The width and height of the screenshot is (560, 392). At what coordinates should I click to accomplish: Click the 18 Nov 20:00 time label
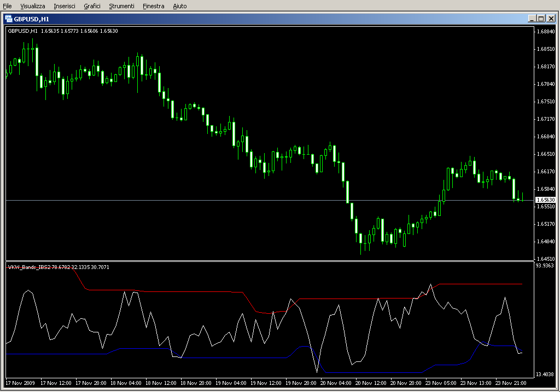tap(196, 383)
